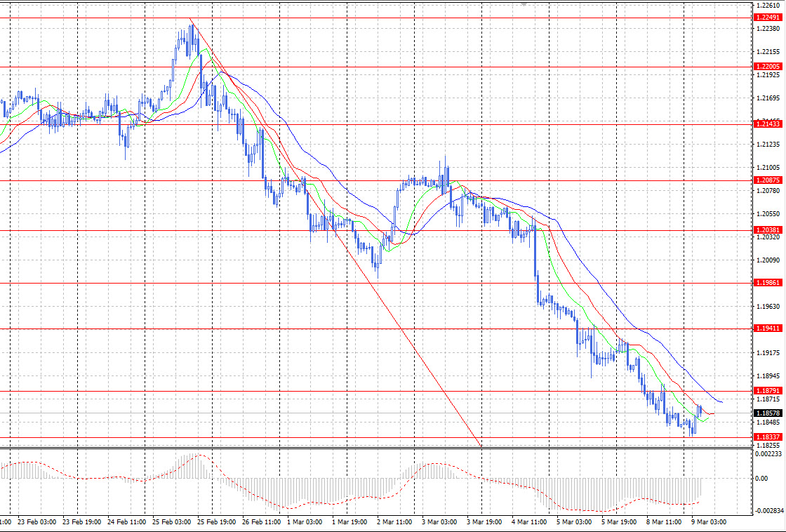Click the 8 Mar 11:00 time label

(664, 522)
